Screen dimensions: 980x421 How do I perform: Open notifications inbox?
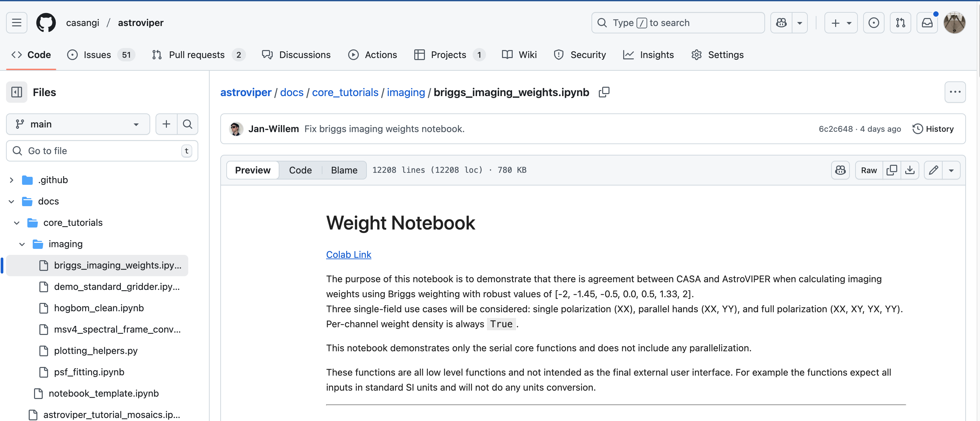pyautogui.click(x=927, y=23)
